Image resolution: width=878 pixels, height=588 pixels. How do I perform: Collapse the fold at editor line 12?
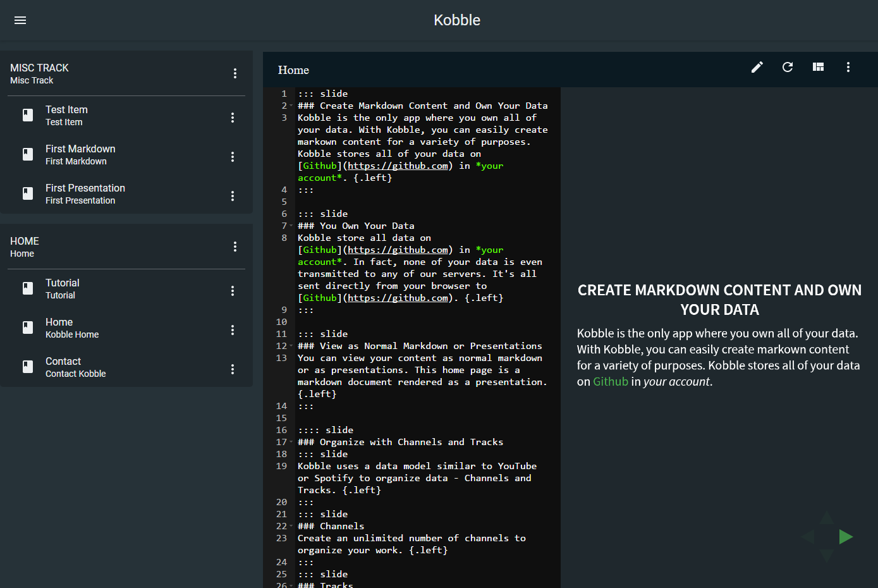pyautogui.click(x=291, y=346)
